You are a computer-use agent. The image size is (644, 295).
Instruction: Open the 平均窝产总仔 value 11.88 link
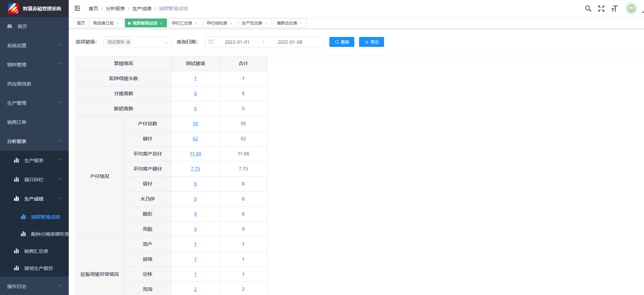[195, 154]
